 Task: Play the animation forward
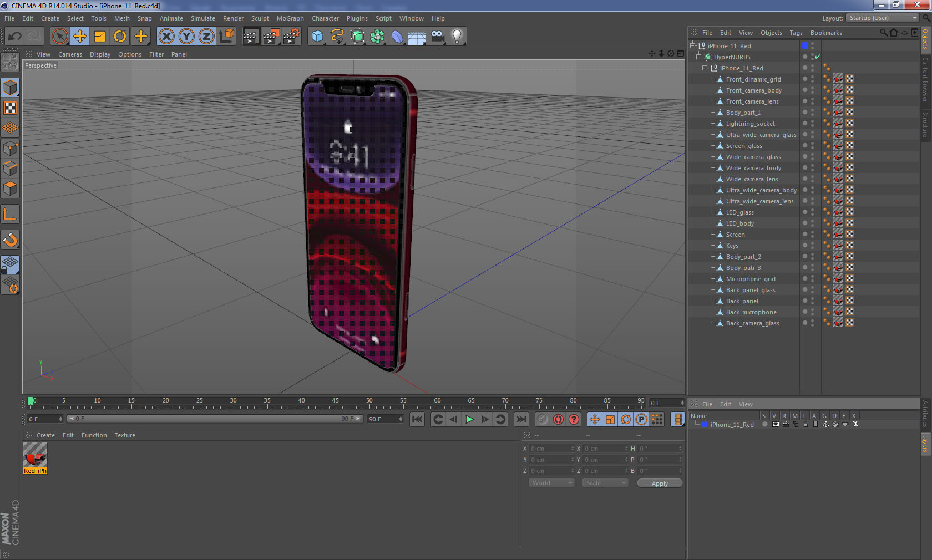(469, 419)
